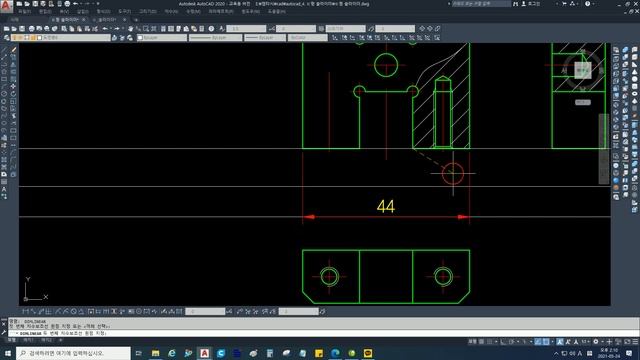Click Redo arrow in Standard toolbar
The height and width of the screenshot is (360, 640).
(x=117, y=29)
